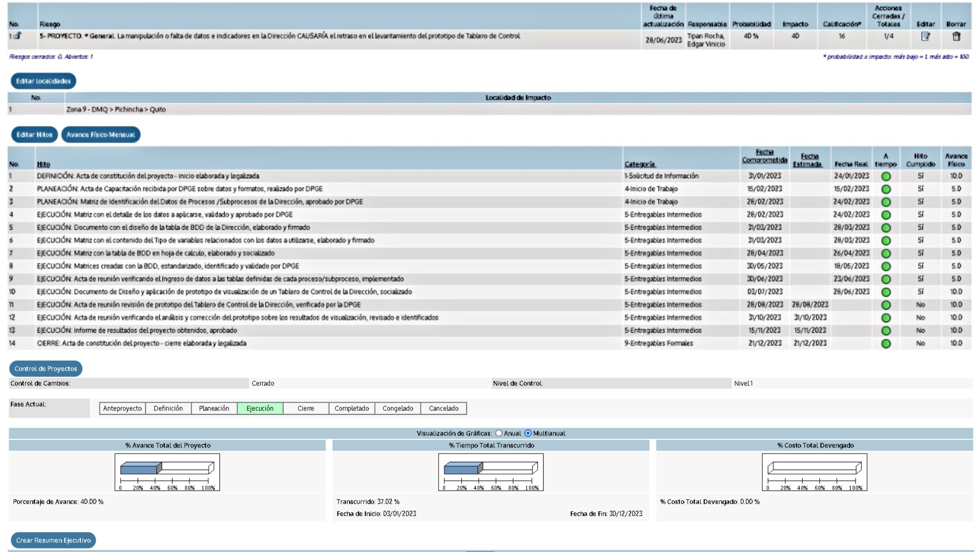Click 'Fecha de Fin: 30/12/2023' text
The height and width of the screenshot is (552, 980).
click(606, 514)
